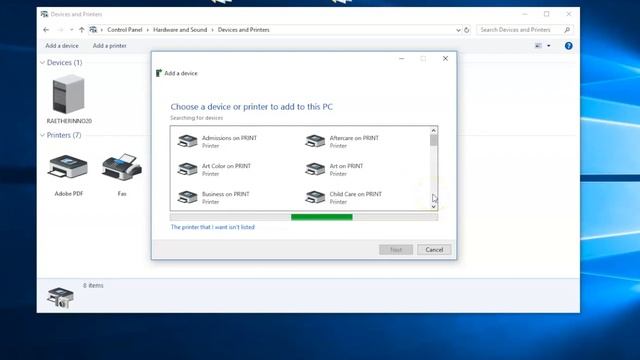
Task: Click Hardware and Sound in the breadcrumb
Action: point(180,30)
